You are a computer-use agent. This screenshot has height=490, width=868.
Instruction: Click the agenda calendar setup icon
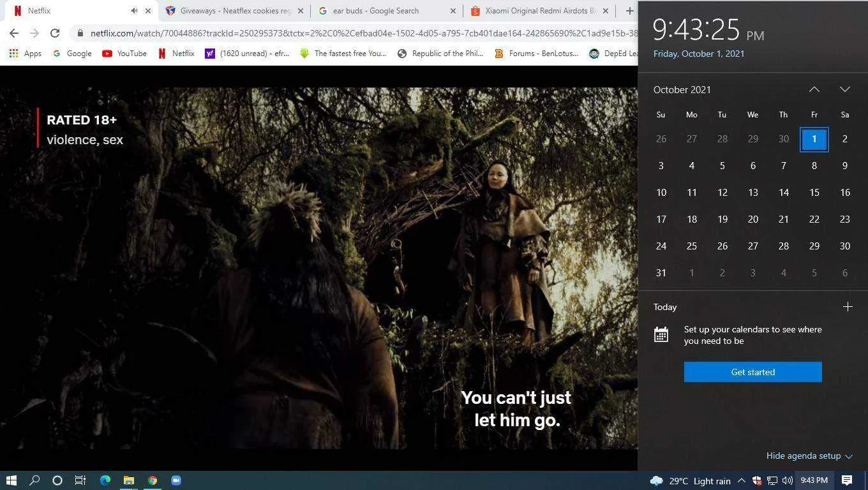(x=661, y=334)
